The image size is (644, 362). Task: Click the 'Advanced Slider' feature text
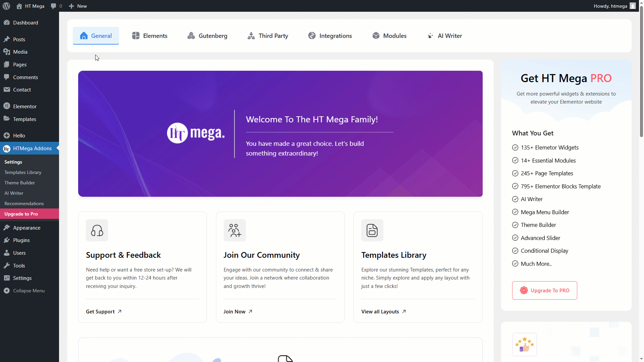[x=541, y=238]
